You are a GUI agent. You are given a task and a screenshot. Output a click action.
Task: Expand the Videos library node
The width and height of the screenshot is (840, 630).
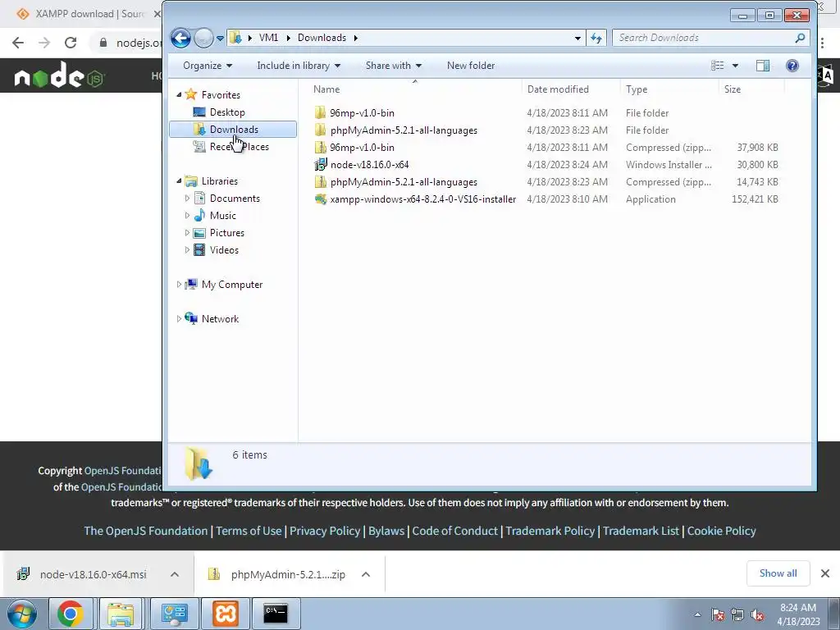click(187, 249)
